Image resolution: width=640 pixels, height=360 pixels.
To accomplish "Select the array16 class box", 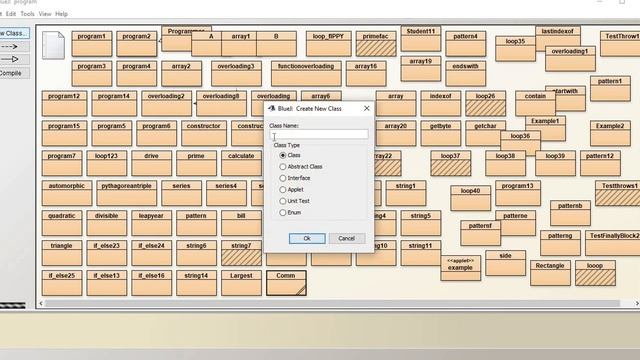I will [366, 73].
